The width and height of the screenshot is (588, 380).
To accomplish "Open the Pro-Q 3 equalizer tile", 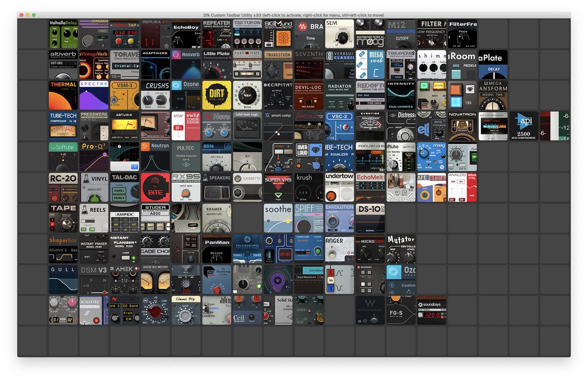I will click(94, 157).
